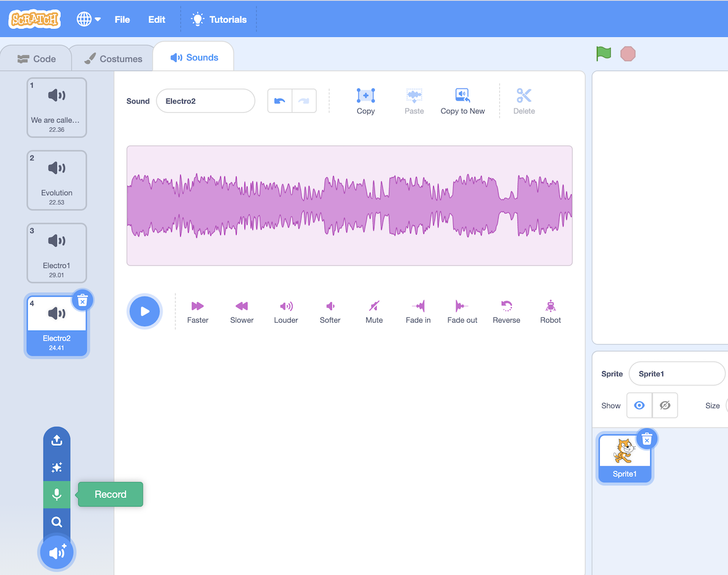Apply the Softer effect
The width and height of the screenshot is (728, 575).
click(x=330, y=312)
